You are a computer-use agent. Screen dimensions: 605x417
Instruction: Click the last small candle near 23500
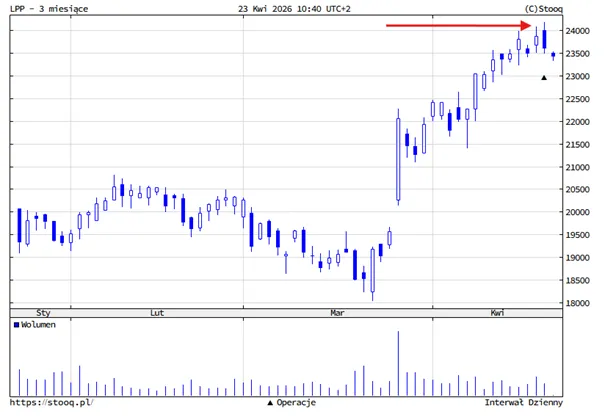[x=553, y=55]
